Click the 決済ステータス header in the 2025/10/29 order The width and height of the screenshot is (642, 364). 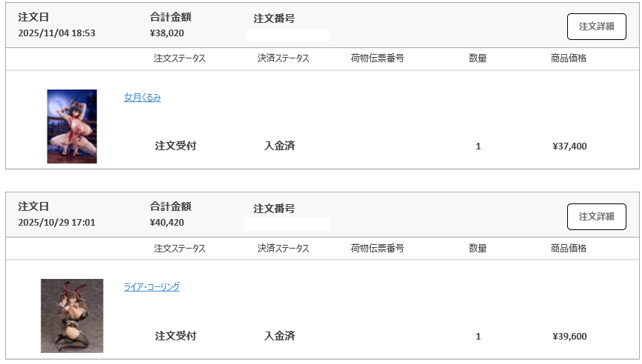[x=283, y=249]
